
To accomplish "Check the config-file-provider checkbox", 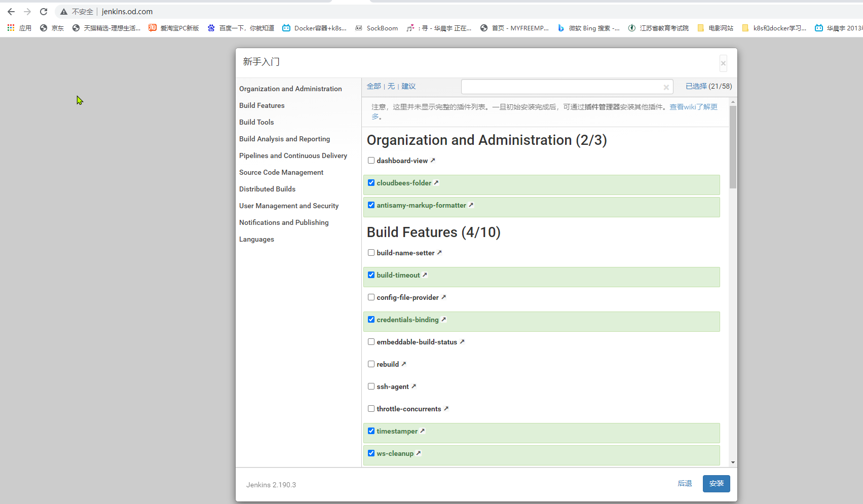I will tap(371, 297).
